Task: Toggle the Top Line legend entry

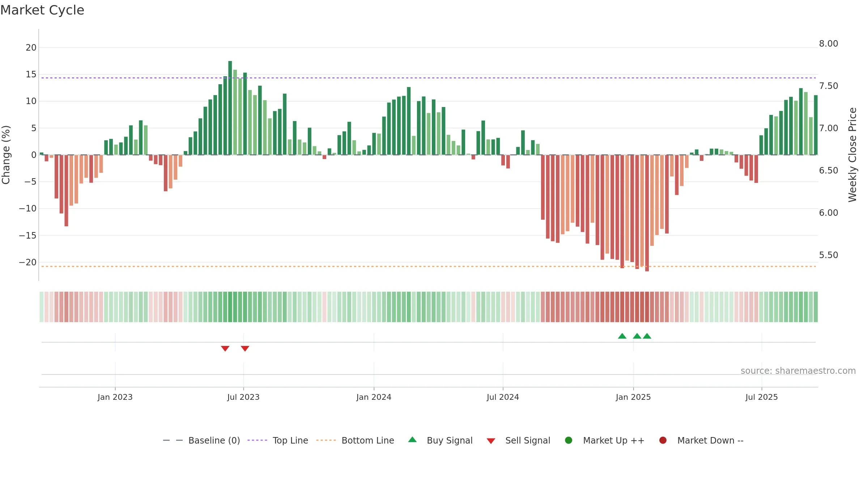Action: 278,440
